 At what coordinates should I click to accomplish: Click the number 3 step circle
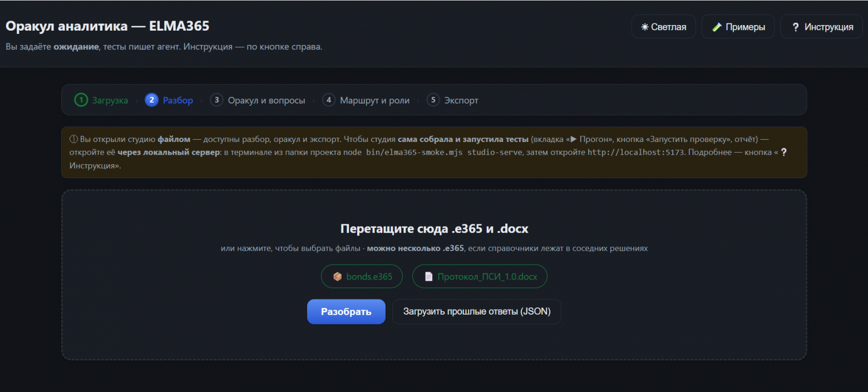click(216, 100)
